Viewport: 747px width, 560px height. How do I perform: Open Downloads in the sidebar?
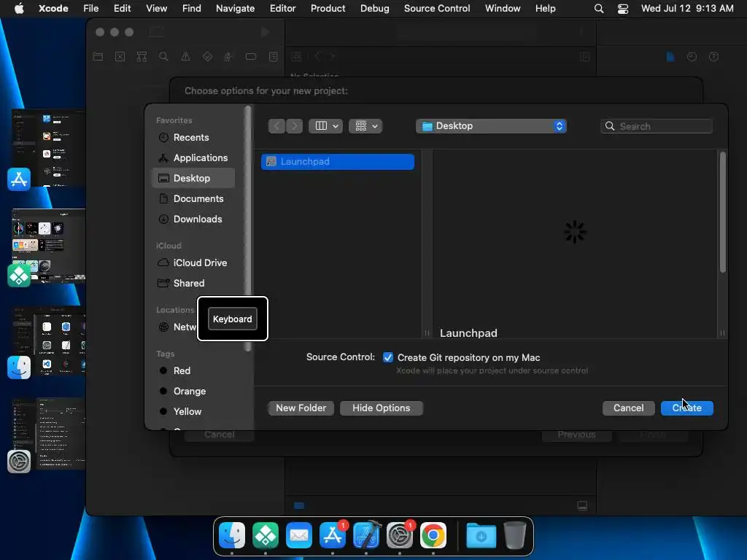[193, 219]
